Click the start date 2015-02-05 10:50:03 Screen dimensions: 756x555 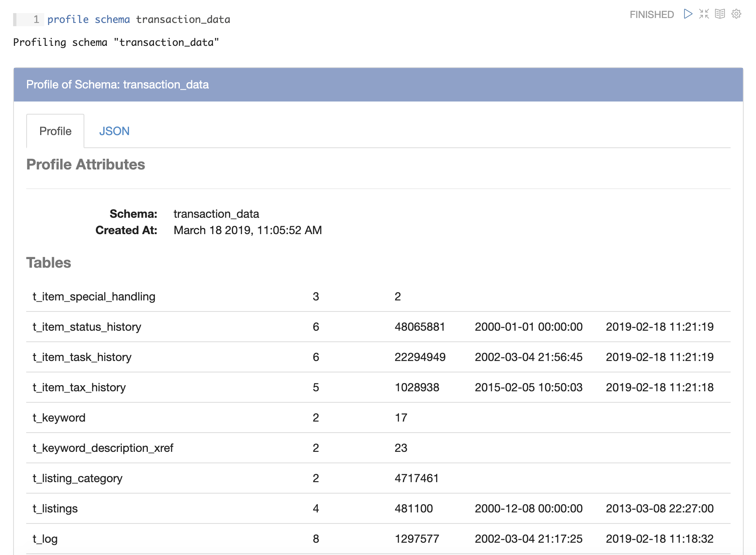point(529,387)
